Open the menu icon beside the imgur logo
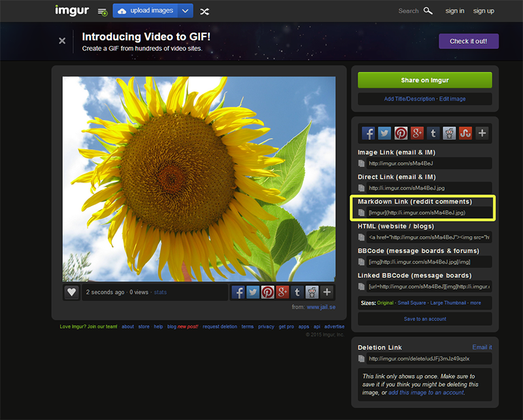The width and height of the screenshot is (523, 420). click(102, 12)
